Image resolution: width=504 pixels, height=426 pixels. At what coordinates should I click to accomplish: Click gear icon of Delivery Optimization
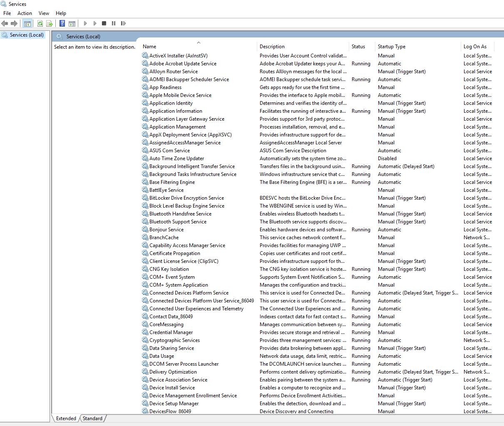coord(145,372)
